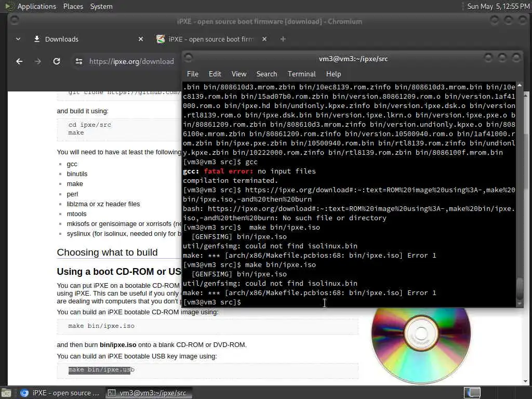This screenshot has height=399, width=532.
Task: Open the terminal View menu
Action: click(x=239, y=74)
